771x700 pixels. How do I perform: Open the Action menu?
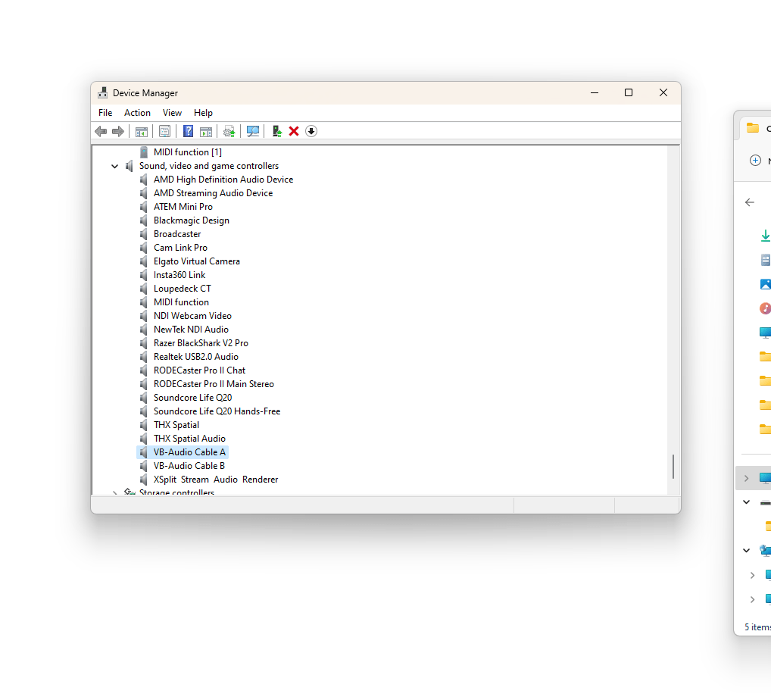coord(137,113)
